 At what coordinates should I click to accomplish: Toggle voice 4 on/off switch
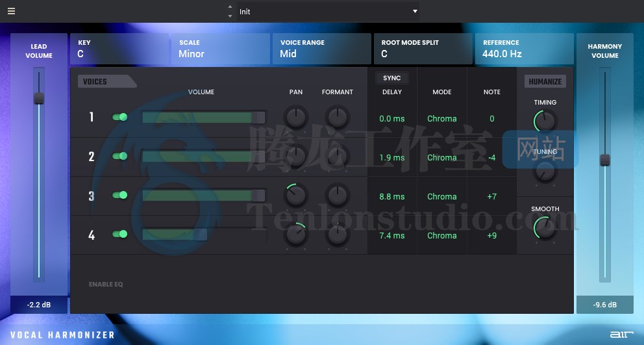point(120,234)
